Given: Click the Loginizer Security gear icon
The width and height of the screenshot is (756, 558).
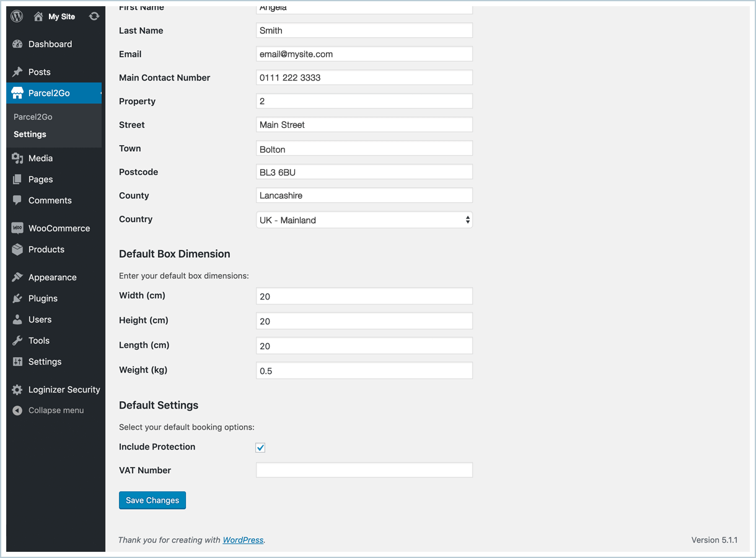Looking at the screenshot, I should 17,389.
